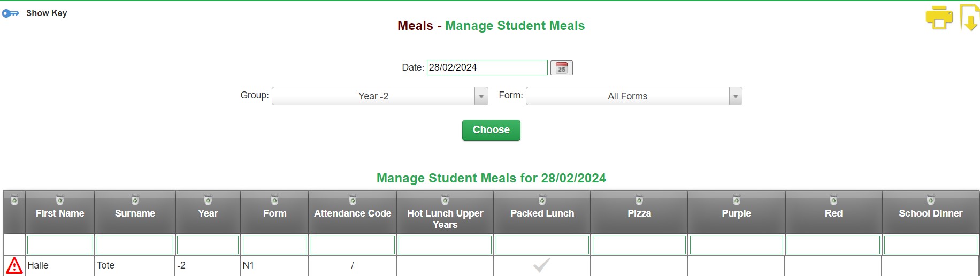Tick the School Dinner cell for Halle
This screenshot has height=276, width=980.
pos(930,266)
